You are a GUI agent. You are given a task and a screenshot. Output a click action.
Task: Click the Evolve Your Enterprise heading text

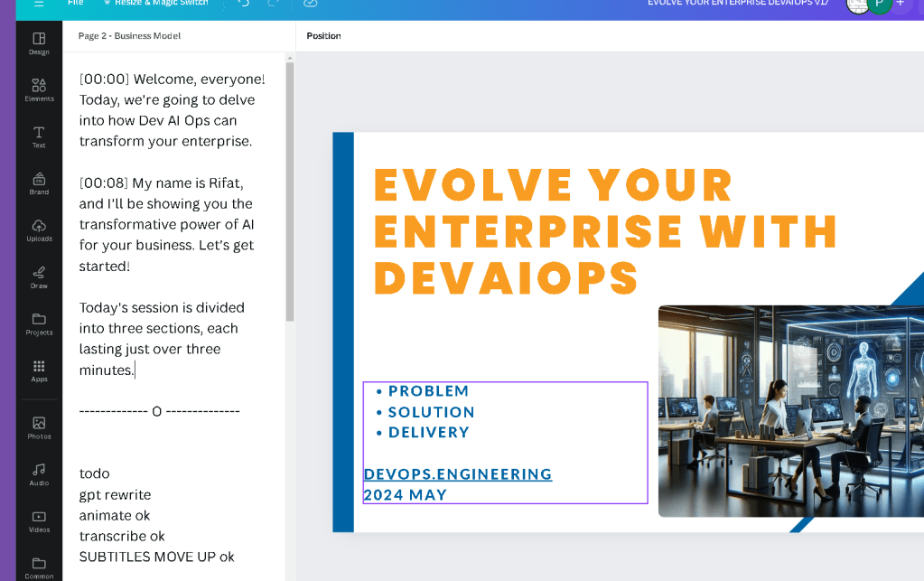(x=605, y=231)
